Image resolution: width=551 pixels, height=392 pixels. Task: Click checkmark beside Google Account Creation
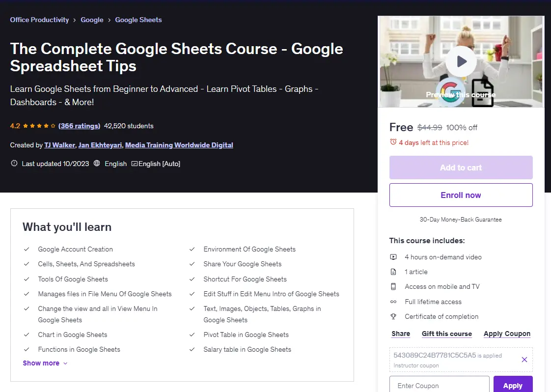tap(27, 249)
